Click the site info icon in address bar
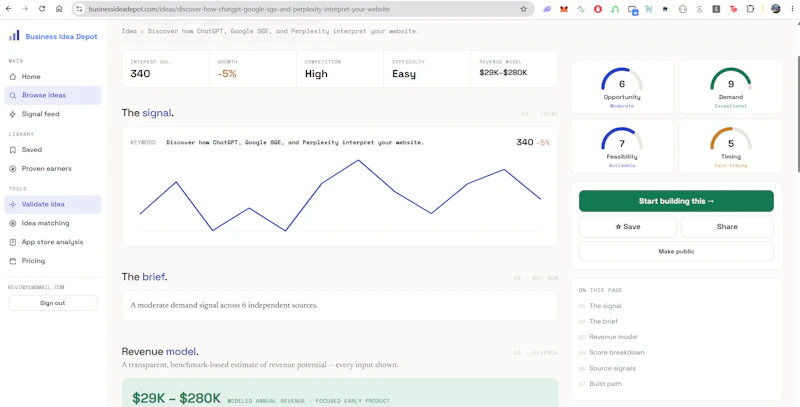The image size is (800, 407). click(x=79, y=9)
